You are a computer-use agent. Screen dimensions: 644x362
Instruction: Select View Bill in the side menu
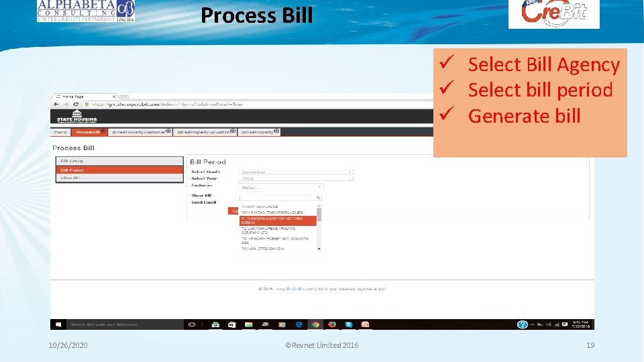pyautogui.click(x=119, y=178)
